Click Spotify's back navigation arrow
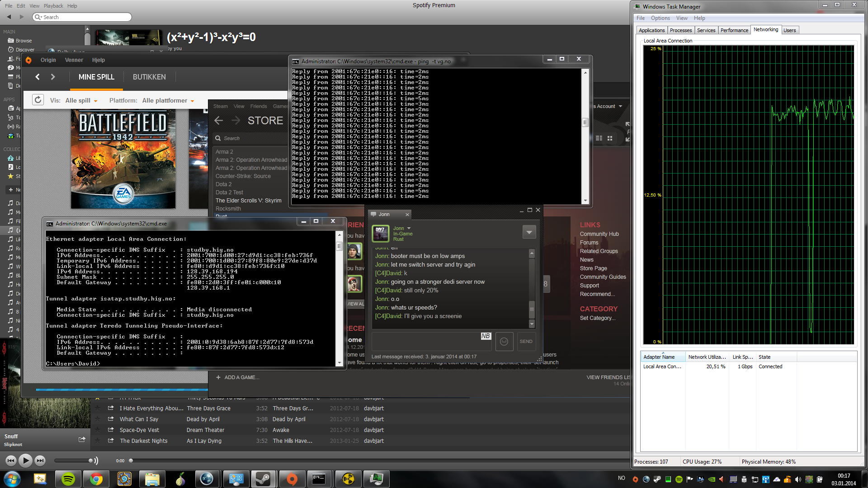868x488 pixels. 9,17
